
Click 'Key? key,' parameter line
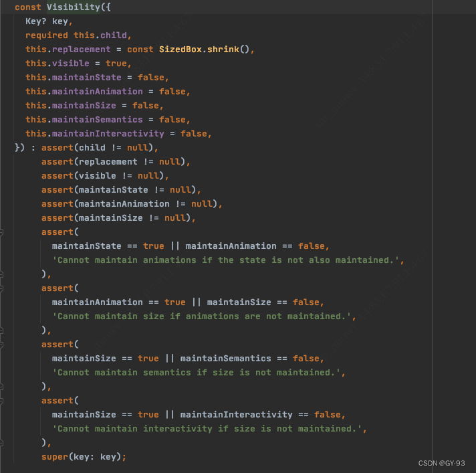(x=49, y=21)
